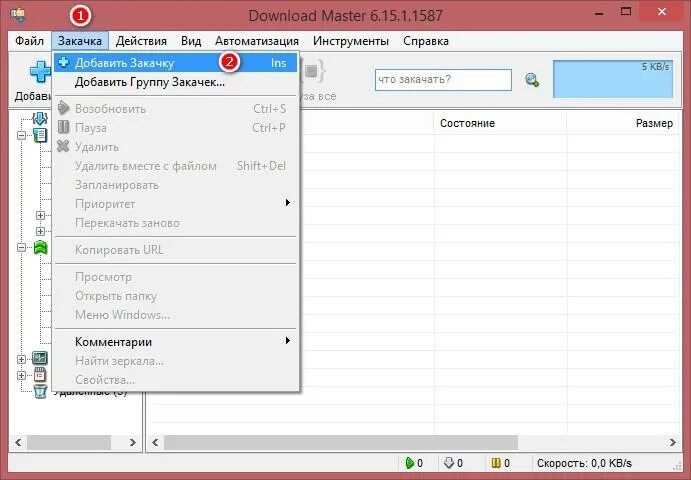Click the Удалить menu entry

[175, 147]
